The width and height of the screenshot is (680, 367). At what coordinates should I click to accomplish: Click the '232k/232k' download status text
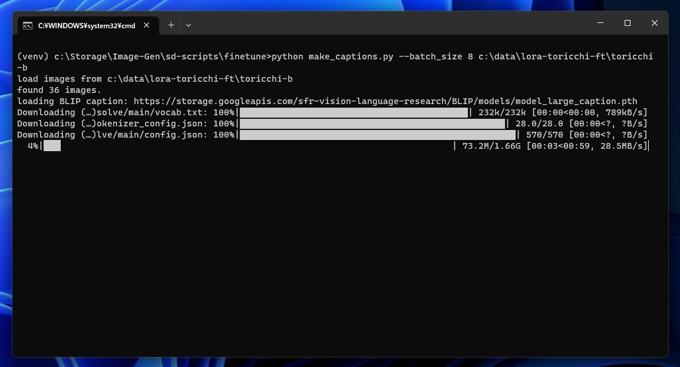502,112
